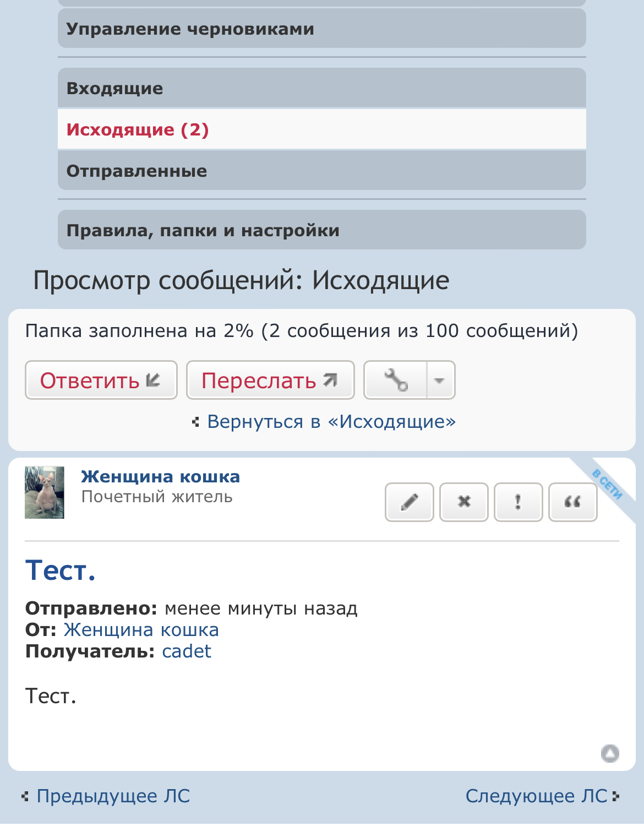
Task: Open Женщина кошка profile name link
Action: pyautogui.click(x=160, y=477)
